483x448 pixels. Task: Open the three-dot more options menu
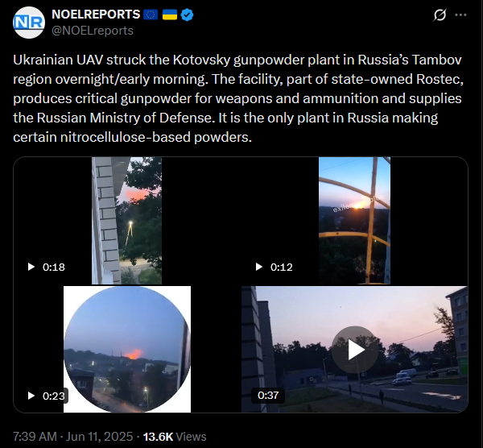click(460, 15)
